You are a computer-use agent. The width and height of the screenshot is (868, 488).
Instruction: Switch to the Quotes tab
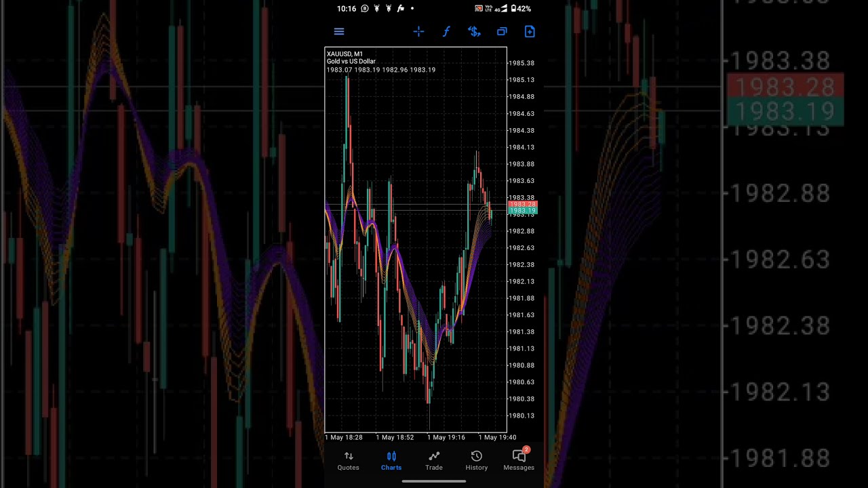click(x=349, y=461)
